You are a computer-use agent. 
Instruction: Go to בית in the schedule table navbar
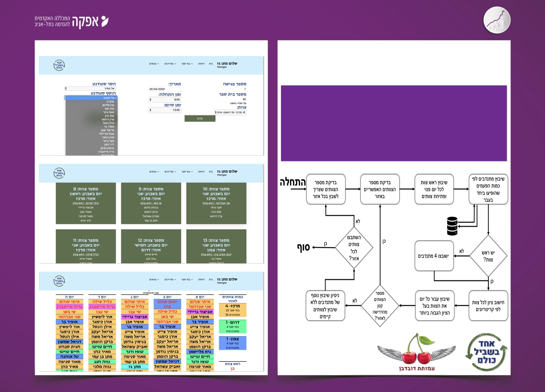[211, 280]
